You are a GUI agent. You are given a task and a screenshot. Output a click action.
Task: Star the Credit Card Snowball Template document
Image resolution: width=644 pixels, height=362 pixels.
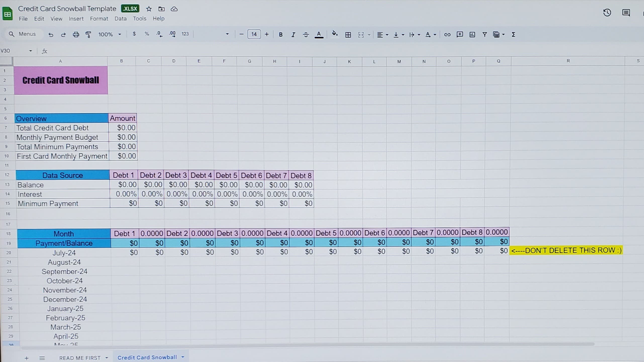pos(149,9)
